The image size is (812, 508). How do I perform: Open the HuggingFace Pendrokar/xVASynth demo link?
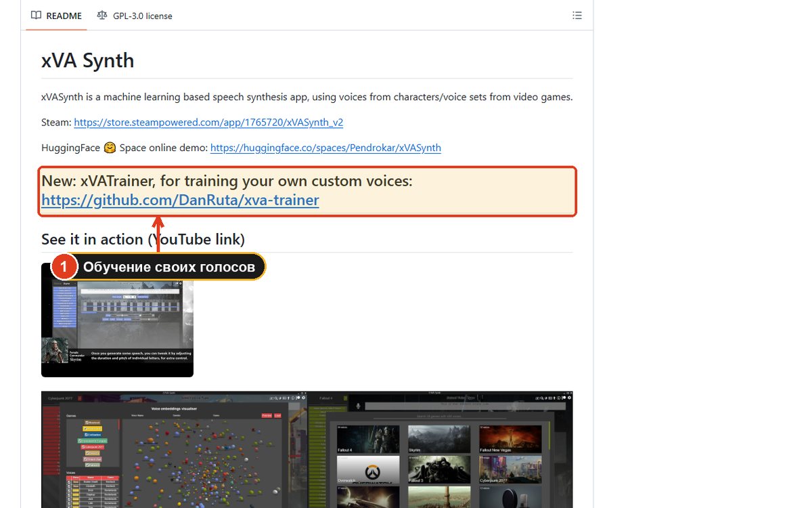pyautogui.click(x=325, y=148)
